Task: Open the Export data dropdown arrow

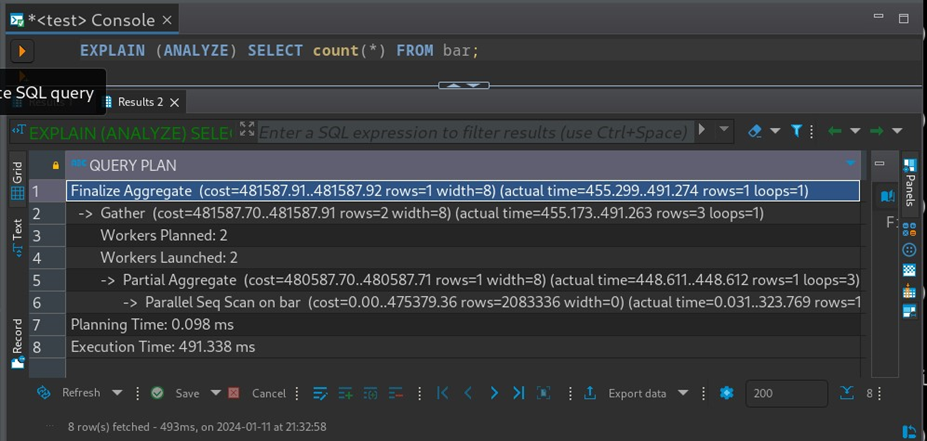Action: tap(683, 393)
